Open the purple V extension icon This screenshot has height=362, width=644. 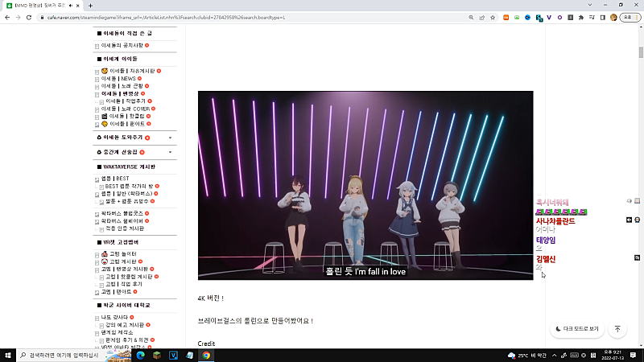549,18
